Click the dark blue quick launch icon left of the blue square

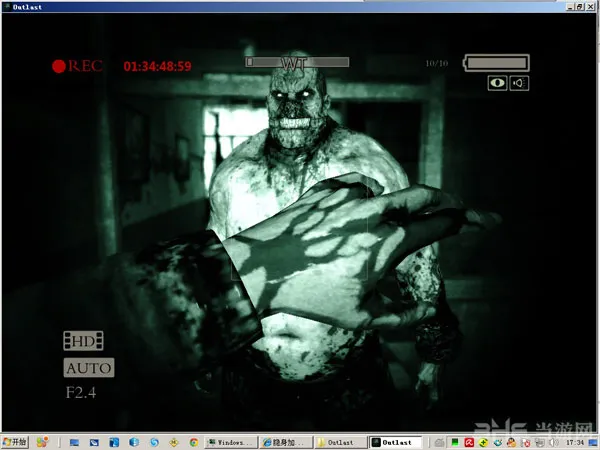tap(94, 443)
